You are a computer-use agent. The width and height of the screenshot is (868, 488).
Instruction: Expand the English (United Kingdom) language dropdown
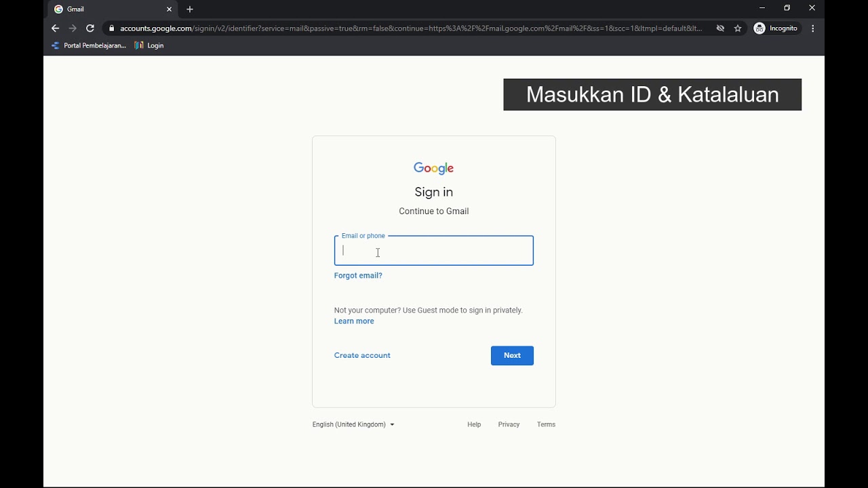click(353, 424)
